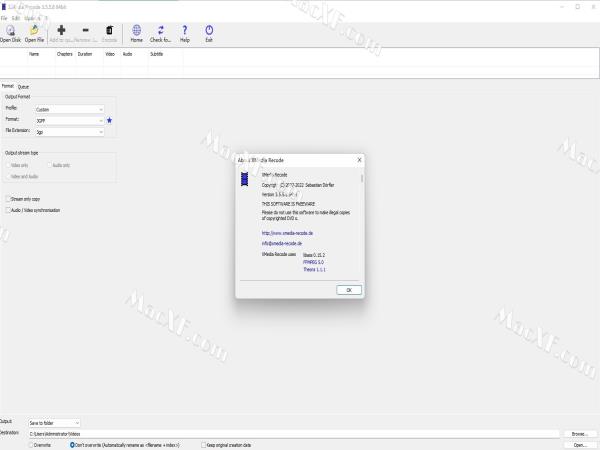Click the Exit power icon
The width and height of the screenshot is (600, 450).
tap(209, 30)
